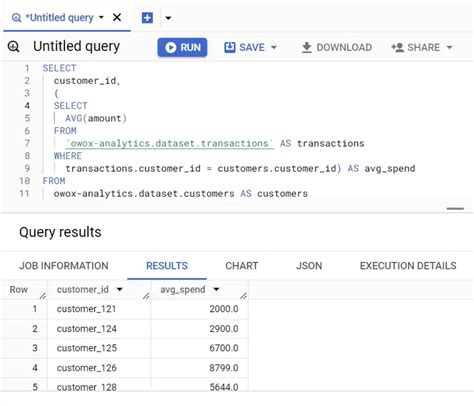Share the query

pyautogui.click(x=415, y=47)
